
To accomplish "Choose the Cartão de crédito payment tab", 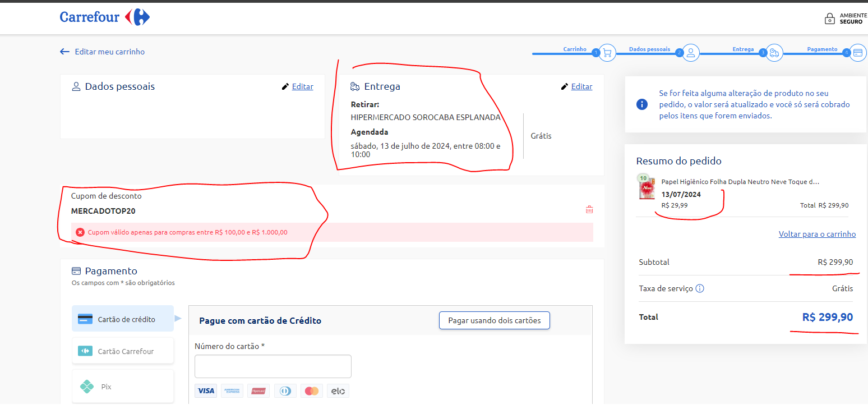I will pyautogui.click(x=123, y=319).
